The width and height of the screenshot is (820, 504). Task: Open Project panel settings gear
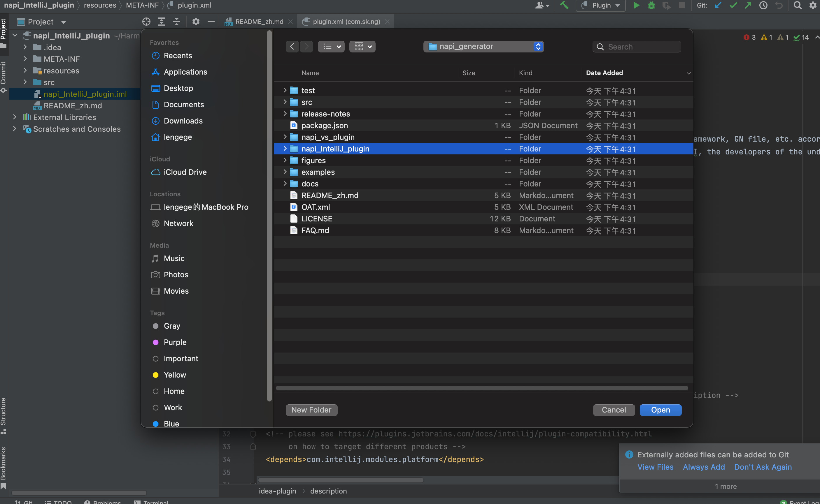click(196, 22)
